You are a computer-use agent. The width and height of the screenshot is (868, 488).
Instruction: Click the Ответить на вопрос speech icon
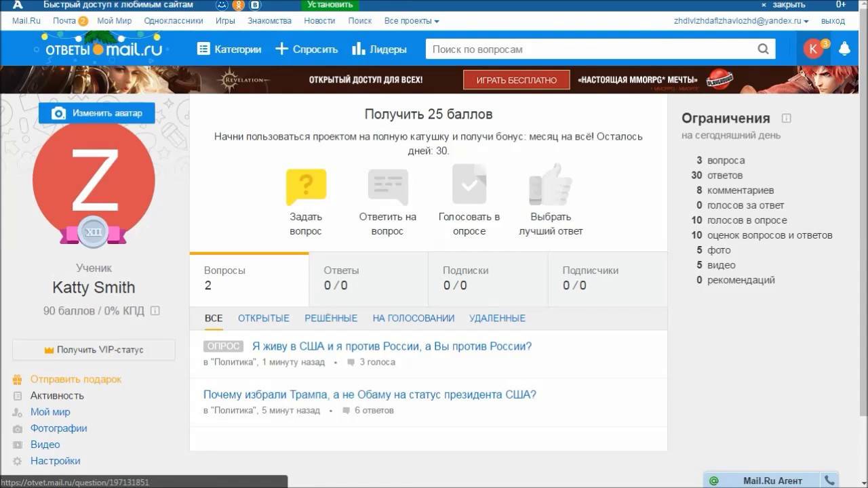click(388, 187)
